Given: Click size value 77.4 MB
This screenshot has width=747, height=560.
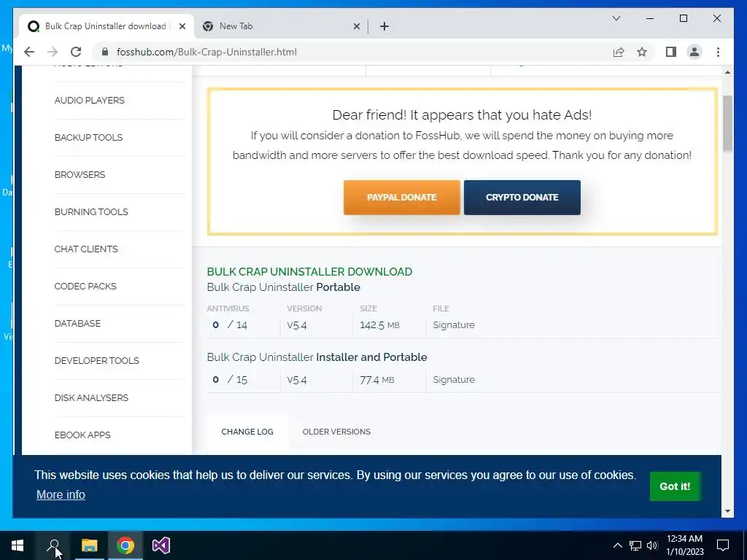Looking at the screenshot, I should point(377,379).
